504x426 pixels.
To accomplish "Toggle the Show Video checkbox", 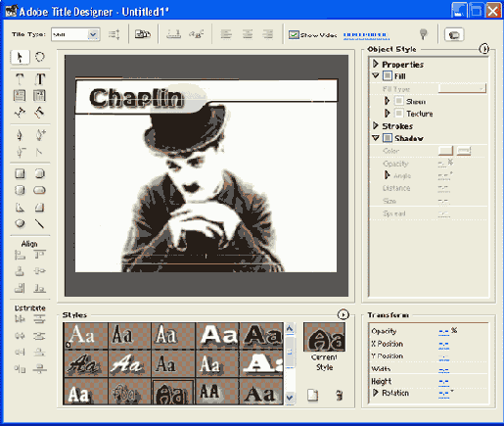I will (294, 34).
